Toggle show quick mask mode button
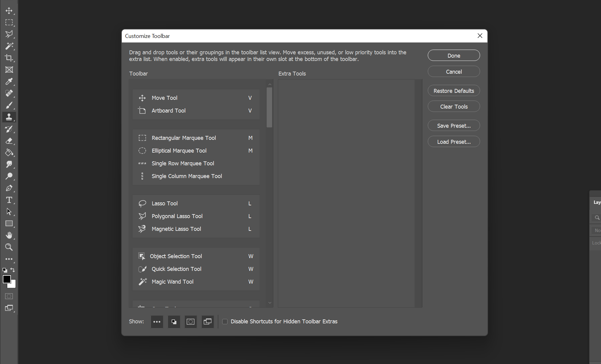The width and height of the screenshot is (601, 364). 190,322
